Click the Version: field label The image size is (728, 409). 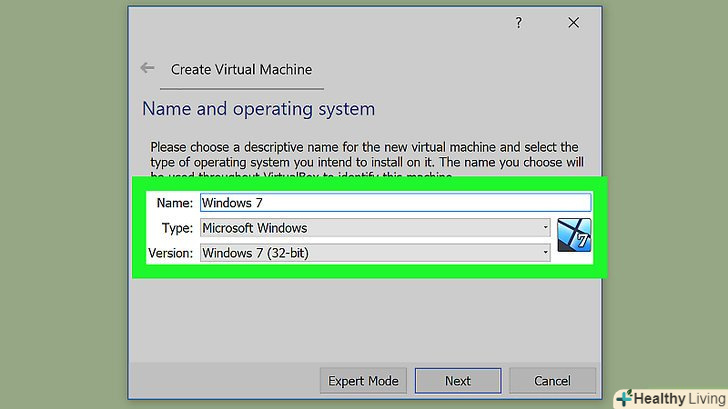click(x=170, y=253)
